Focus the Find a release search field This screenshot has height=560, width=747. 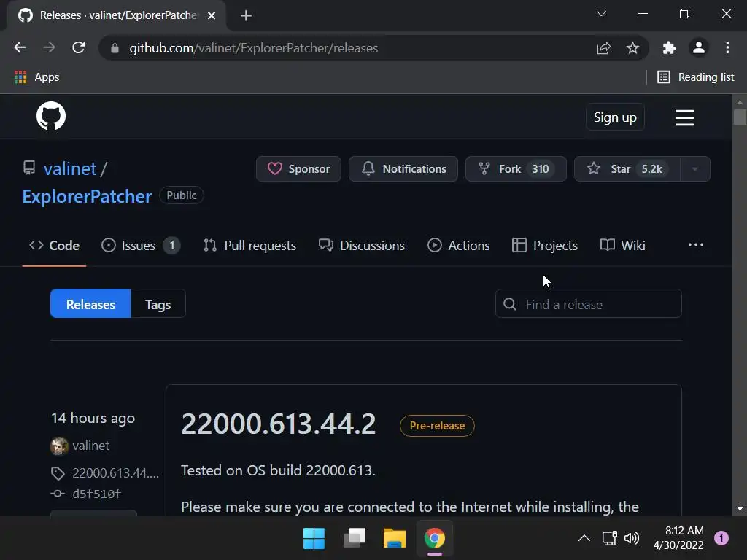pyautogui.click(x=589, y=304)
